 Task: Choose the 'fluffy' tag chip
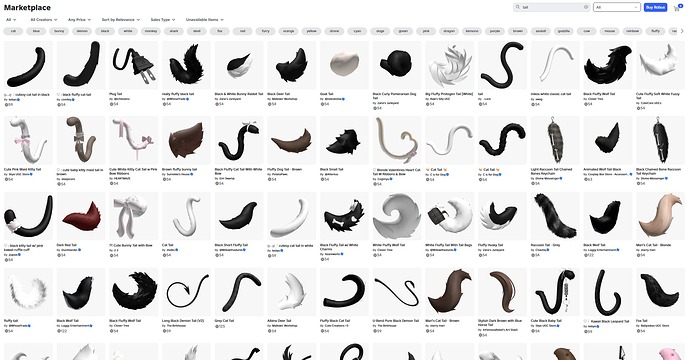[656, 31]
